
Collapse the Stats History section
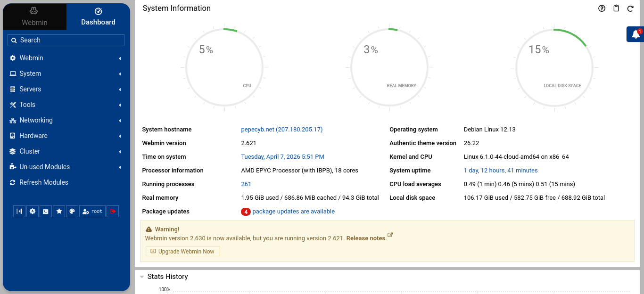pyautogui.click(x=142, y=277)
